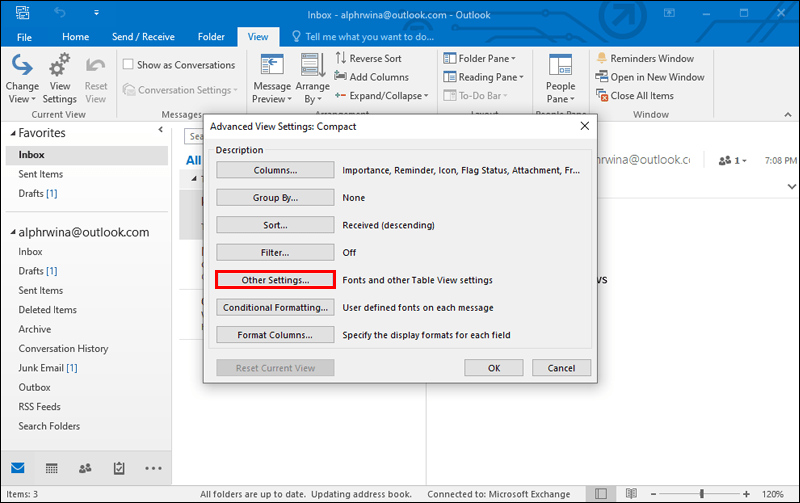Switch to Calendar in the navigation bar
This screenshot has width=800, height=503.
[52, 468]
